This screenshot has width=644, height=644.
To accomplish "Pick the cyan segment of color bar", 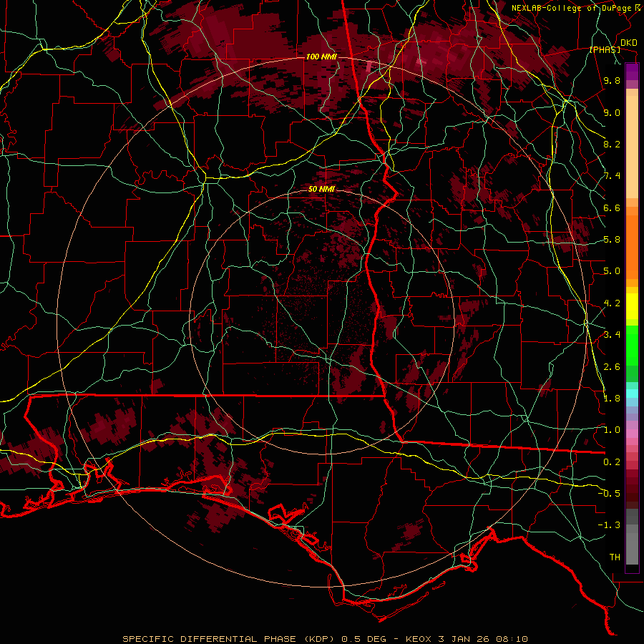I will pyautogui.click(x=632, y=393).
